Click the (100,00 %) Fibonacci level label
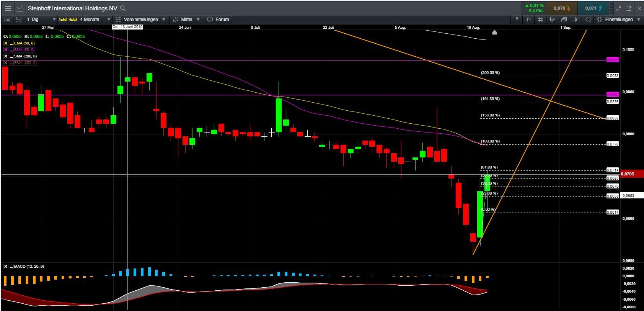 (490, 141)
